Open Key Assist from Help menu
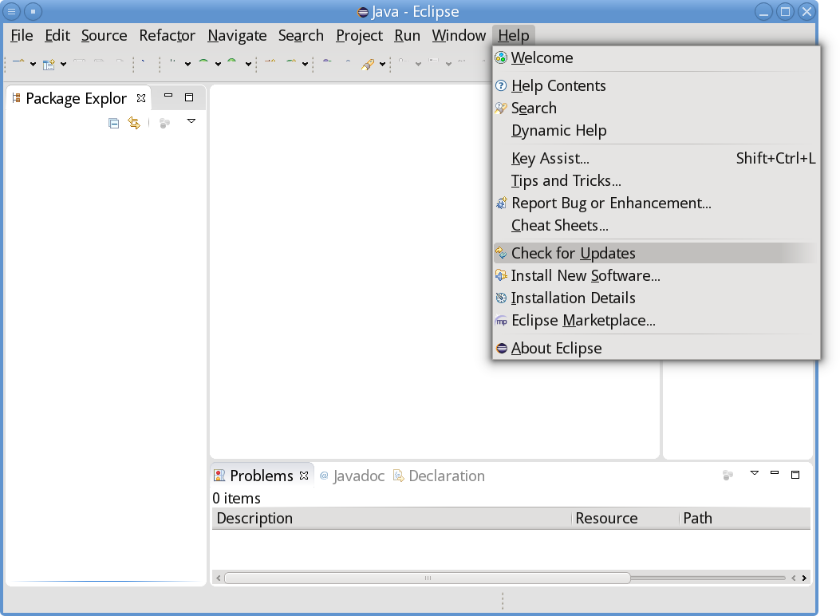 coord(657,159)
